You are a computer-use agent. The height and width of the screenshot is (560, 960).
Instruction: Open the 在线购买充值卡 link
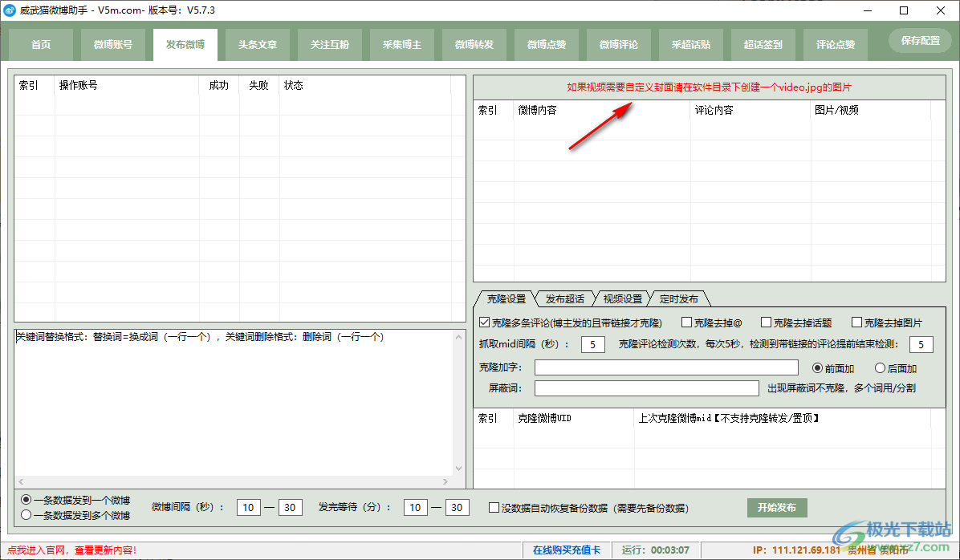coord(567,550)
